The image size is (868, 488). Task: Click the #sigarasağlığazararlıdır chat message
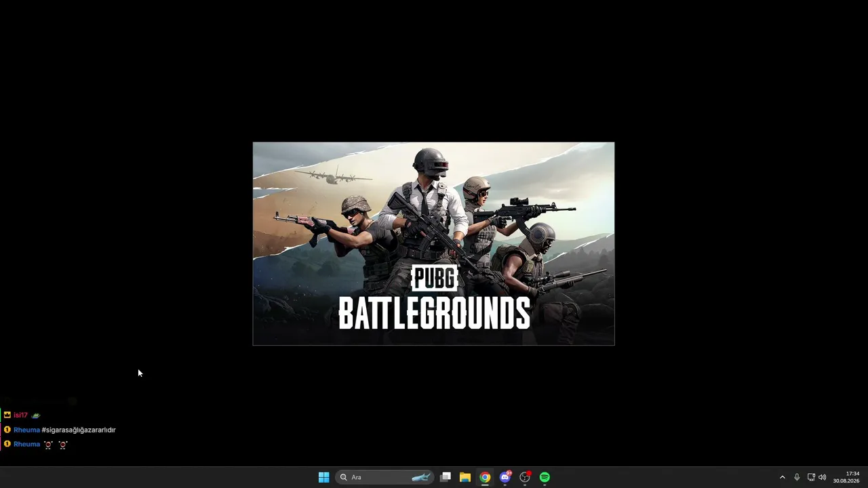pos(79,430)
